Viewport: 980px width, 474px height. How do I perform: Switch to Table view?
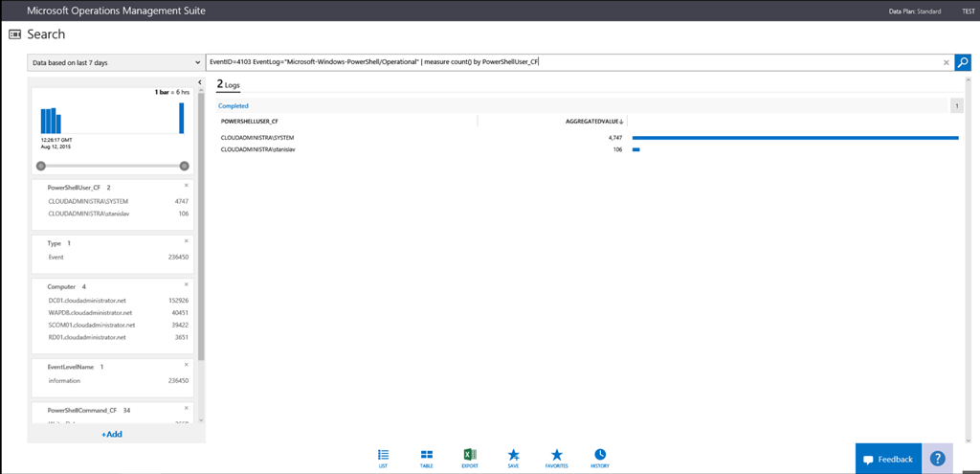tap(427, 458)
